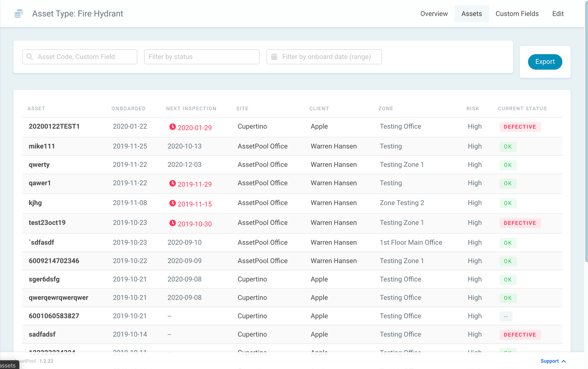The image size is (588, 369).
Task: Click overdue clock icon beside 2020-01-29
Action: pos(172,127)
